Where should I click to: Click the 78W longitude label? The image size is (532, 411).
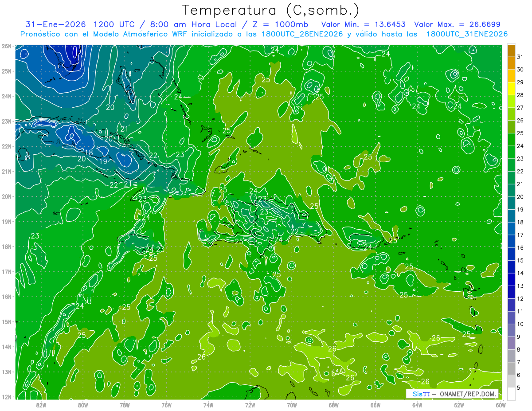pyautogui.click(x=125, y=405)
